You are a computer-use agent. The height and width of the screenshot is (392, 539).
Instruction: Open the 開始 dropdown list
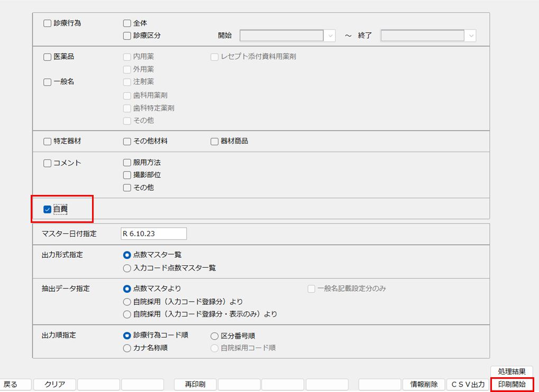point(330,36)
